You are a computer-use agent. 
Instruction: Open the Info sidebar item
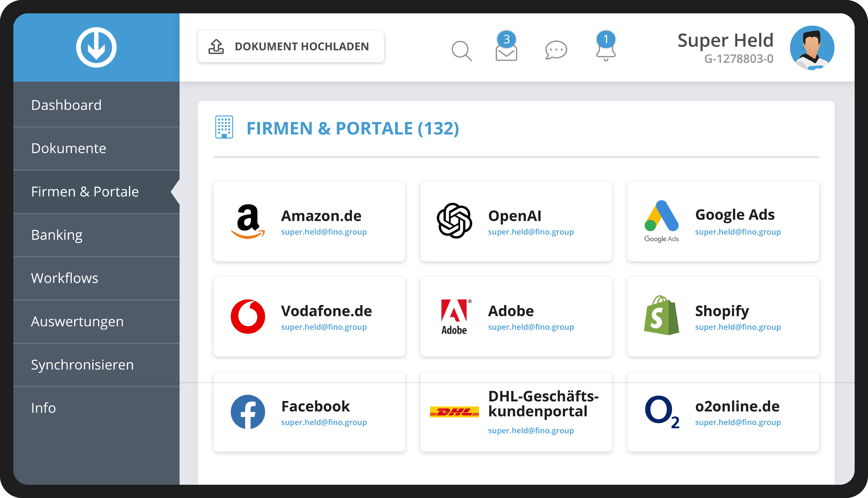pos(96,408)
